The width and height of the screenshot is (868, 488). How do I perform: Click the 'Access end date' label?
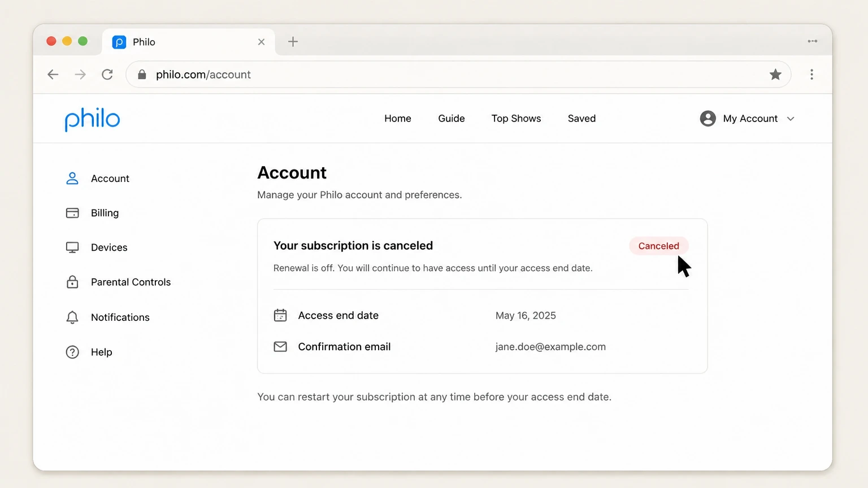coord(338,316)
